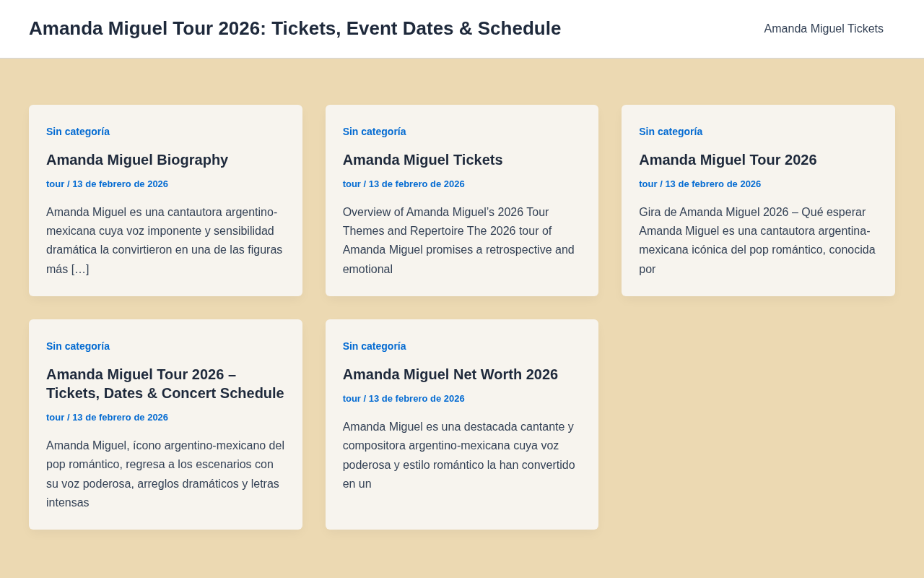
Task: Click the Tour 2026 excerpt about Gira
Action: pyautogui.click(x=758, y=241)
